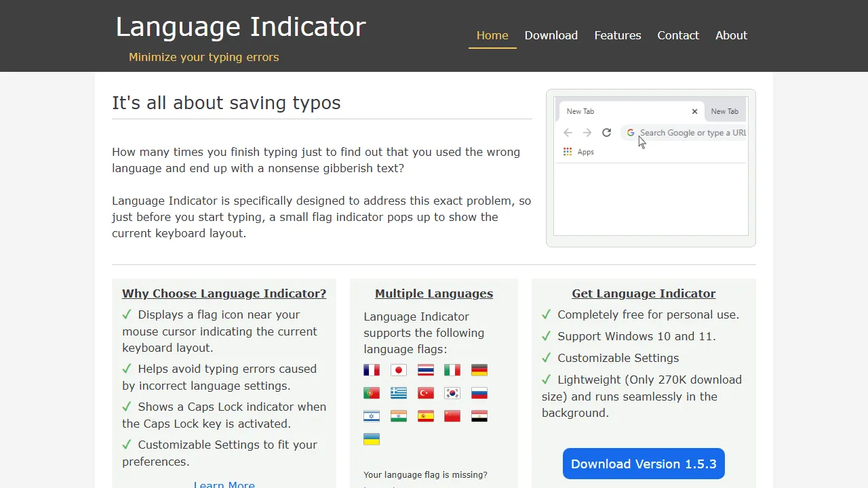868x488 pixels.
Task: Select the France flag icon
Action: pyautogui.click(x=371, y=370)
